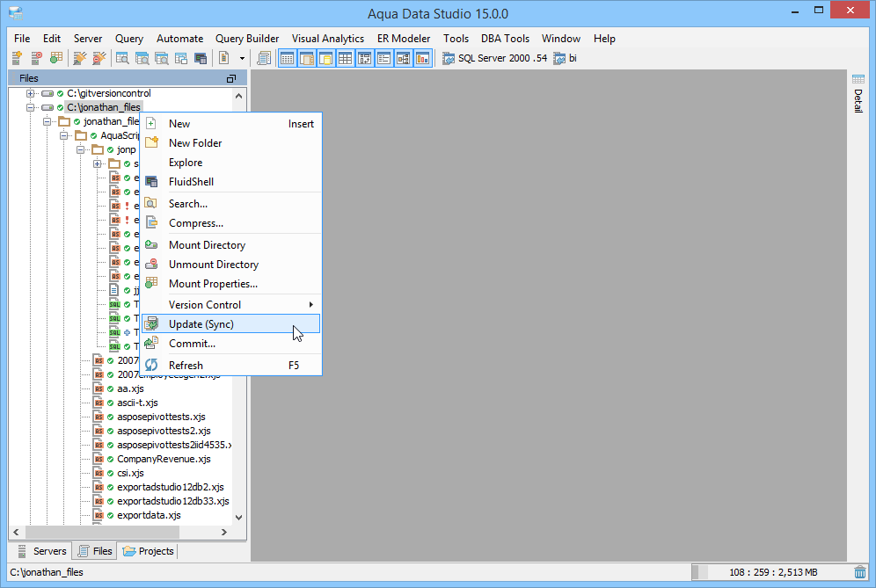
Task: Toggle the 3x3 grid view toolbar button
Action: click(346, 58)
